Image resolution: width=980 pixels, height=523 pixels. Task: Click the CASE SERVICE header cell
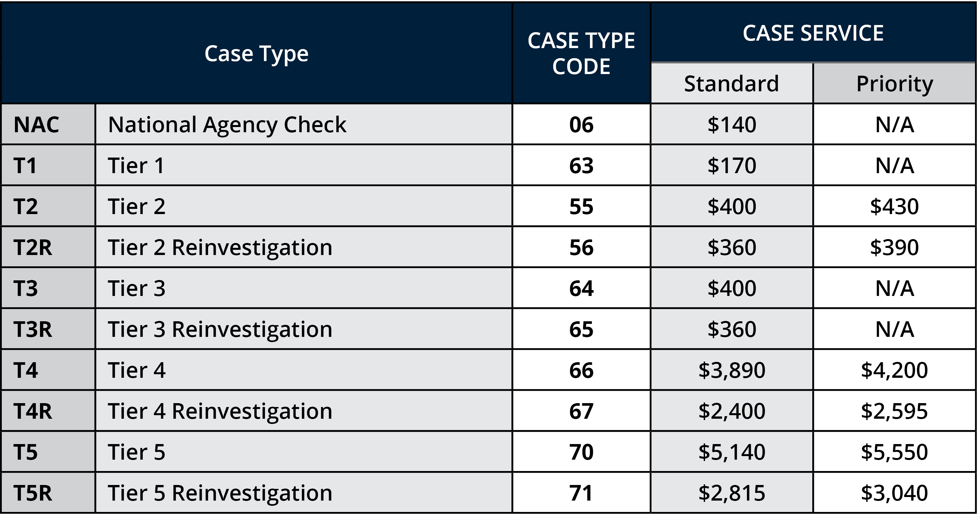(813, 33)
